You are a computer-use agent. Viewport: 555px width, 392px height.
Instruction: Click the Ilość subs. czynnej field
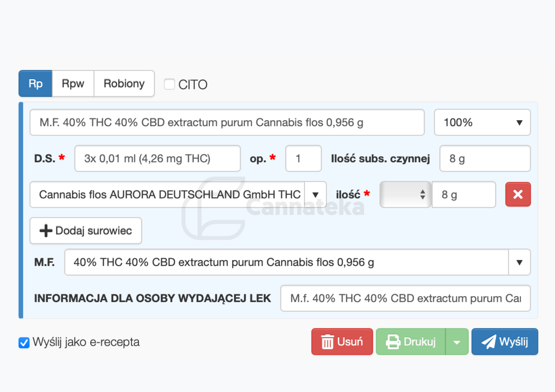(x=485, y=159)
